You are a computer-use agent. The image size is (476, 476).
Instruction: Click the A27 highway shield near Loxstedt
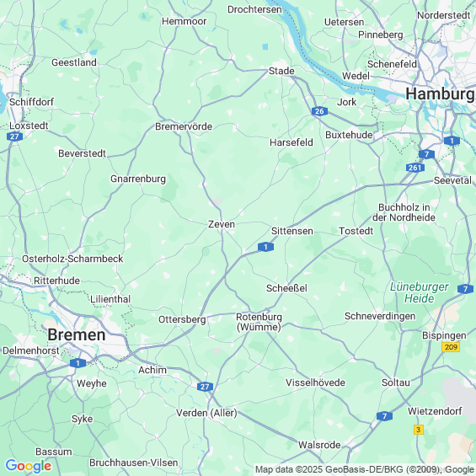14,136
